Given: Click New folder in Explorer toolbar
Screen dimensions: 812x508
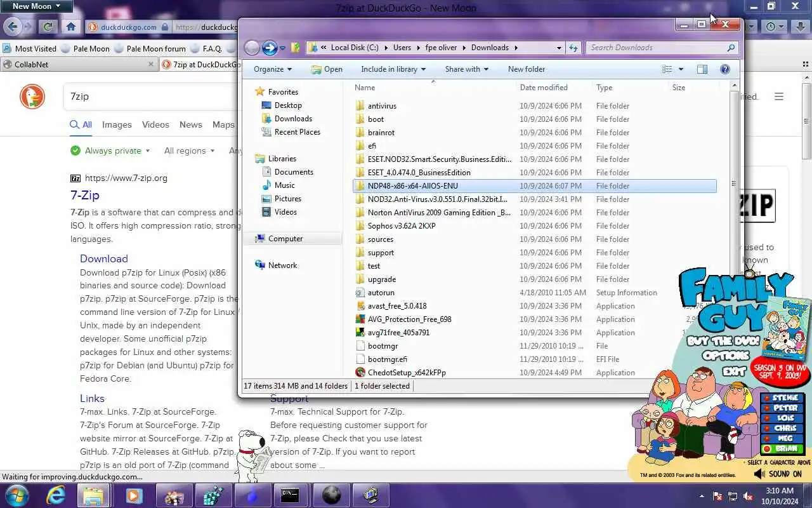Looking at the screenshot, I should pyautogui.click(x=527, y=69).
